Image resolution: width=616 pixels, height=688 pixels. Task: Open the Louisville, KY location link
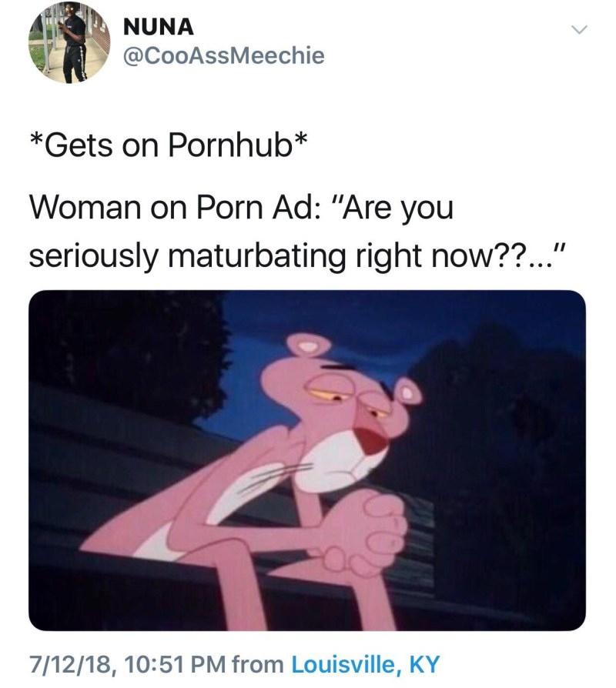(x=365, y=664)
